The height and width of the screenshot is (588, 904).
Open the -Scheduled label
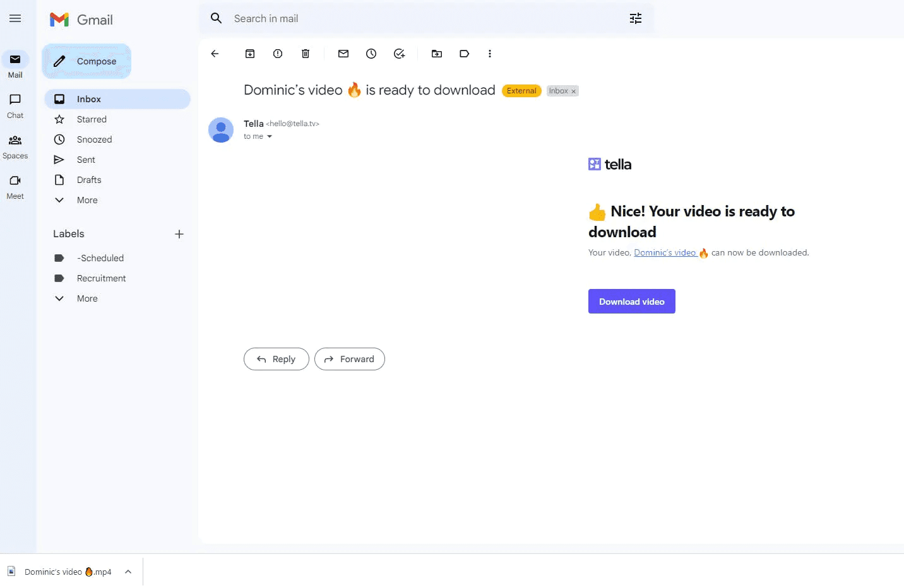[x=117, y=258]
